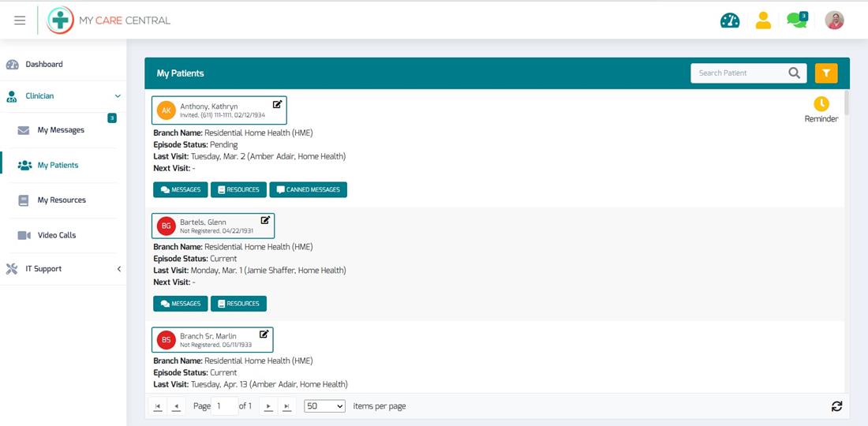Click the patient list scrollbar
Screen dimensions: 868x426
(847, 101)
